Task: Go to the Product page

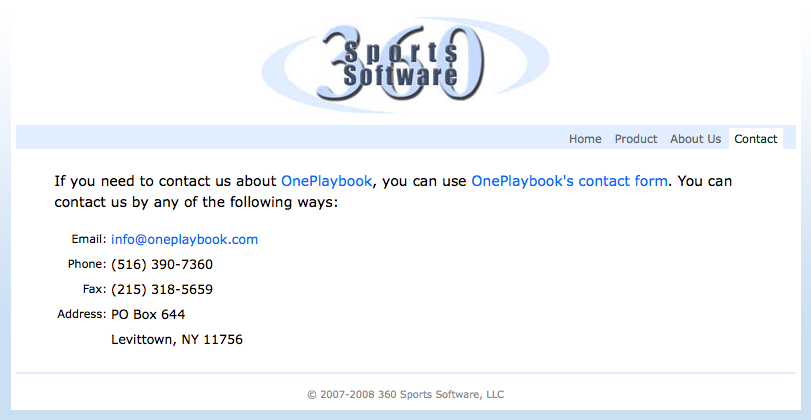Action: (636, 139)
